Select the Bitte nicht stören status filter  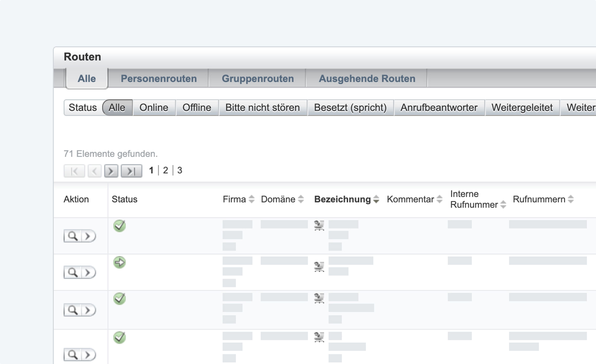click(262, 108)
